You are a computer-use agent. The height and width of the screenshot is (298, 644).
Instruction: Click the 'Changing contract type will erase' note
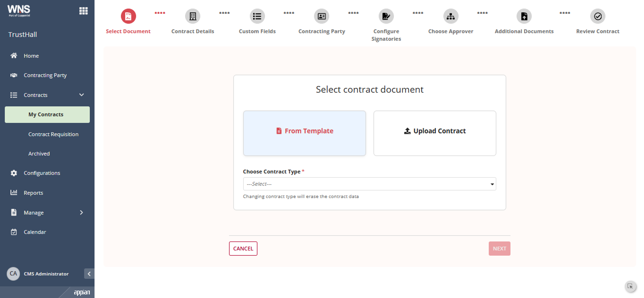(x=301, y=196)
